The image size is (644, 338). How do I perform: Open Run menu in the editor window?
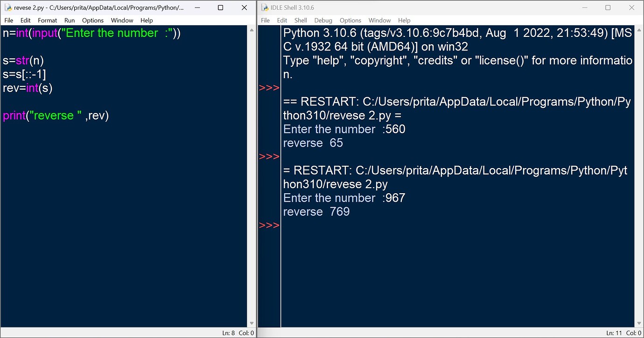pos(70,21)
